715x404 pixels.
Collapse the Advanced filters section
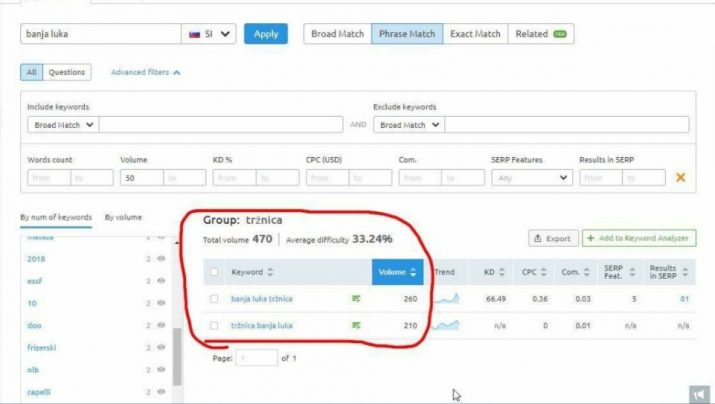point(146,72)
